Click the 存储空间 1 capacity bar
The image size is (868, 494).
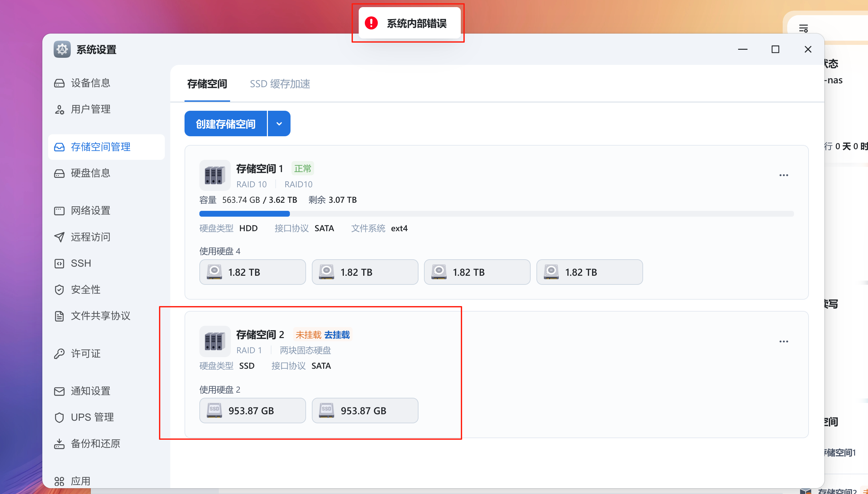(x=496, y=214)
